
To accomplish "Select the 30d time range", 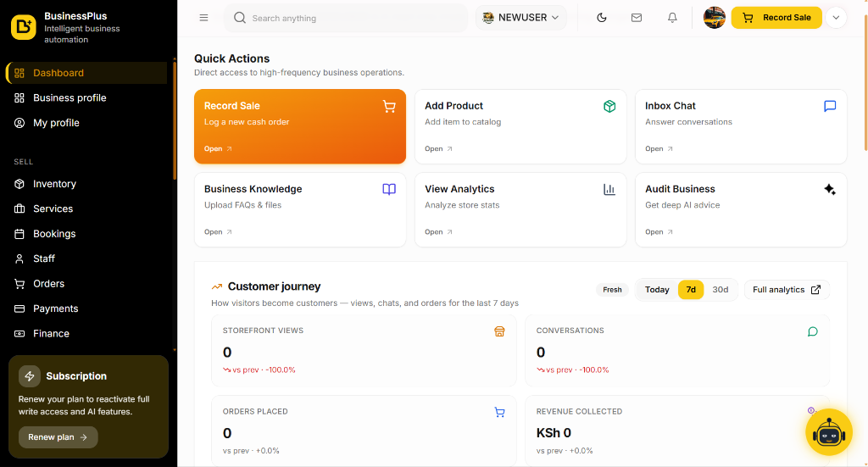I will click(721, 290).
